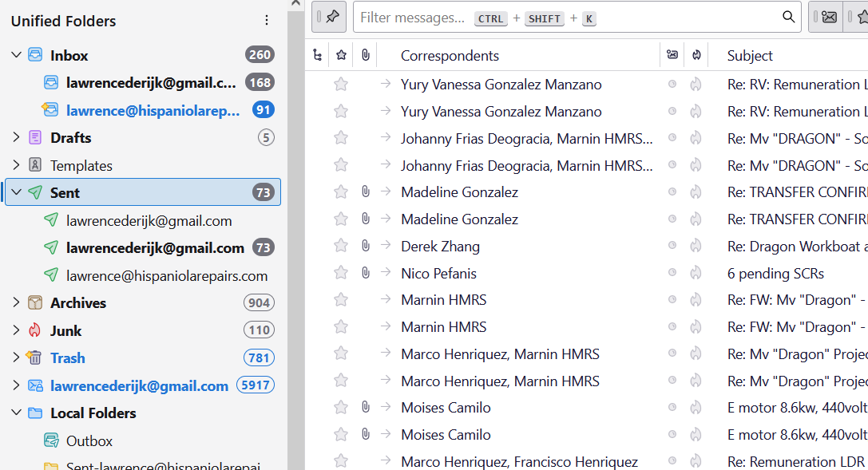Sort by the read status column header
The width and height of the screenshot is (868, 470).
click(x=672, y=55)
